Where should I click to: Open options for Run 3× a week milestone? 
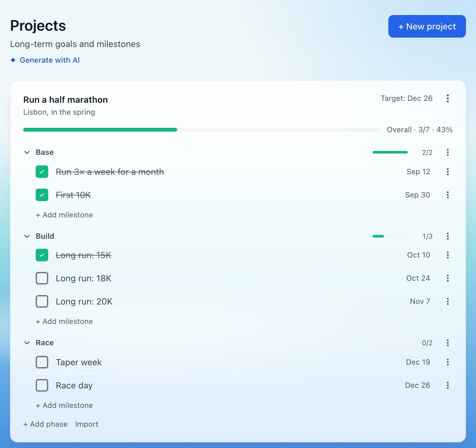coord(448,172)
